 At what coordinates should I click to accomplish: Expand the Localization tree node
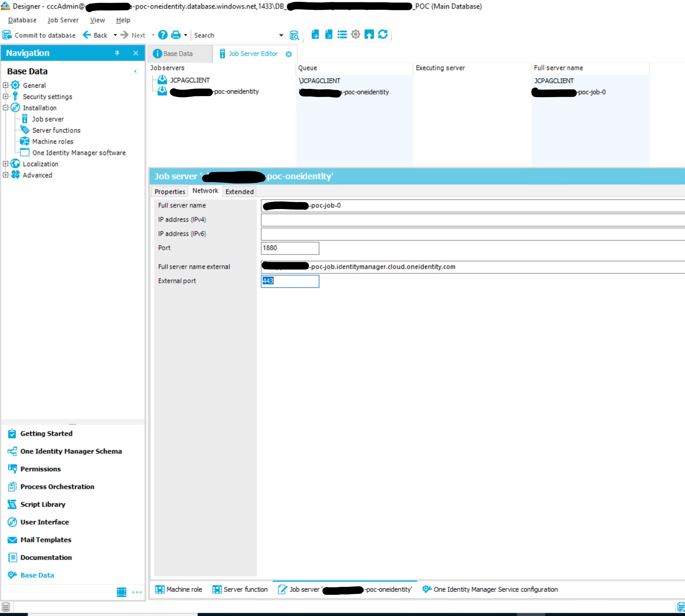point(5,164)
